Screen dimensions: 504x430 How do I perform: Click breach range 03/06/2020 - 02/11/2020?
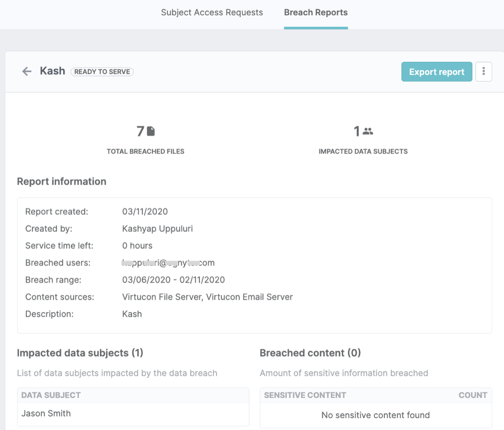click(x=173, y=280)
